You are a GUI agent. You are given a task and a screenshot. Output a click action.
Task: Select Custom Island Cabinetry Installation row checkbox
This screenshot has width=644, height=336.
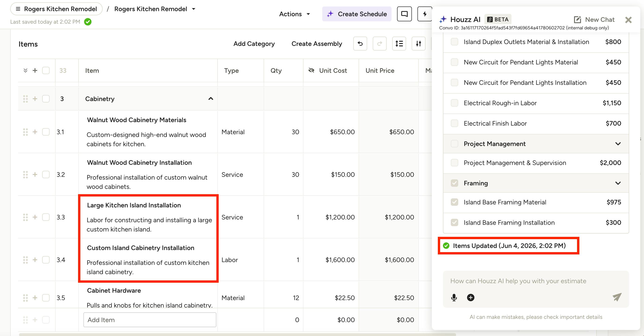point(46,260)
